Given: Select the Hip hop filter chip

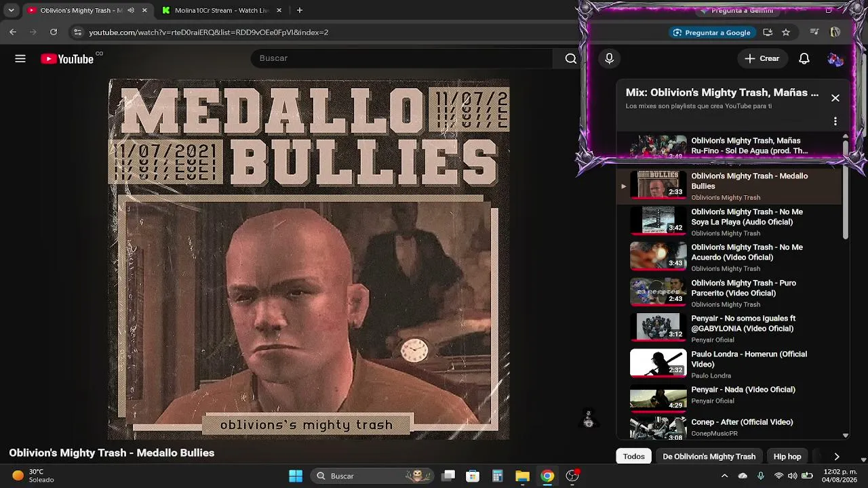Looking at the screenshot, I should 787,457.
